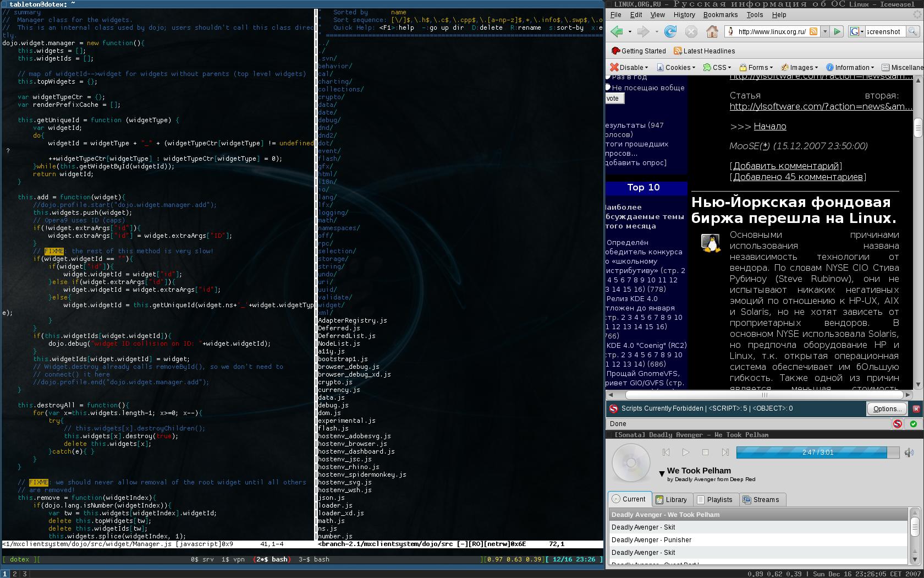Open the Images dropdown menu

point(799,67)
